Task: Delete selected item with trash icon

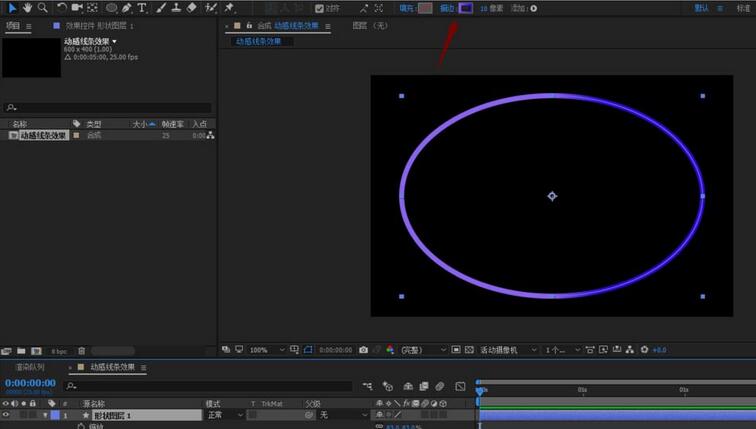Action: [x=81, y=351]
